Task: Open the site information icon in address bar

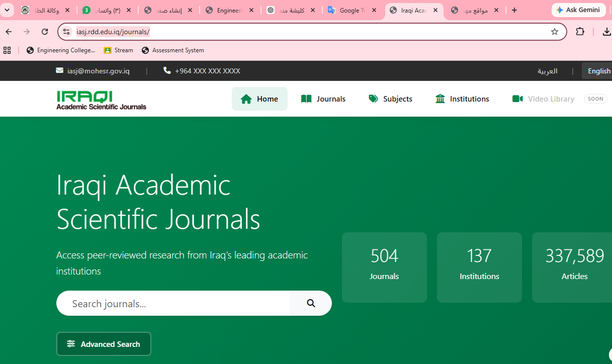Action: pos(66,32)
